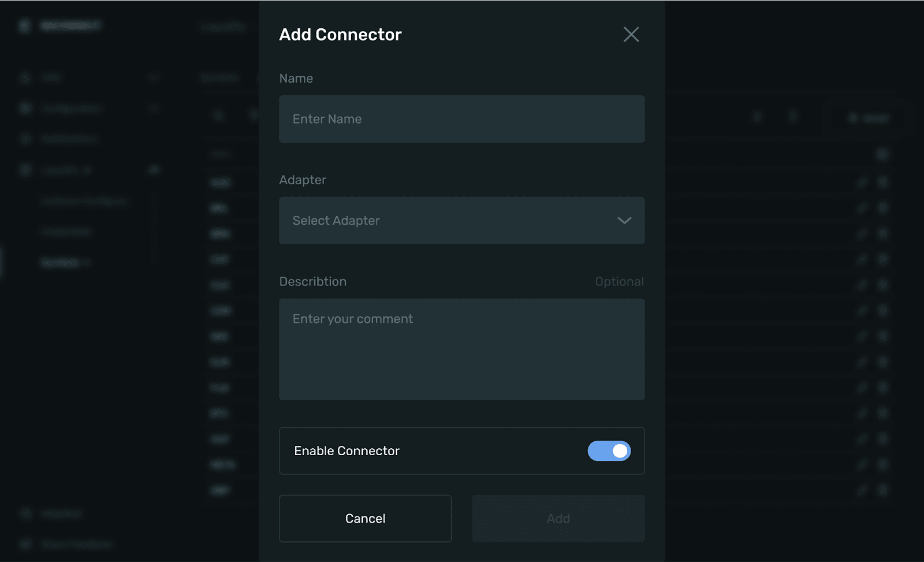Close the Add Connector dialog with X
Screen dimensions: 924x562
[631, 35]
